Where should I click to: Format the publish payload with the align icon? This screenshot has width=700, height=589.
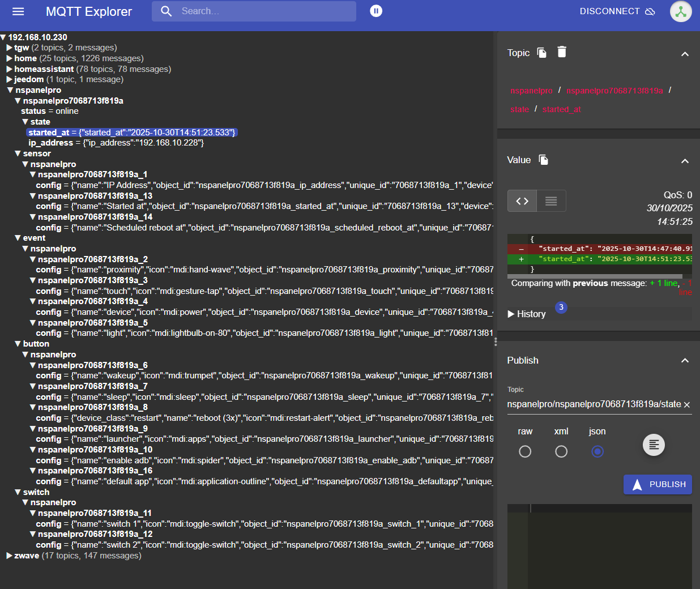654,445
